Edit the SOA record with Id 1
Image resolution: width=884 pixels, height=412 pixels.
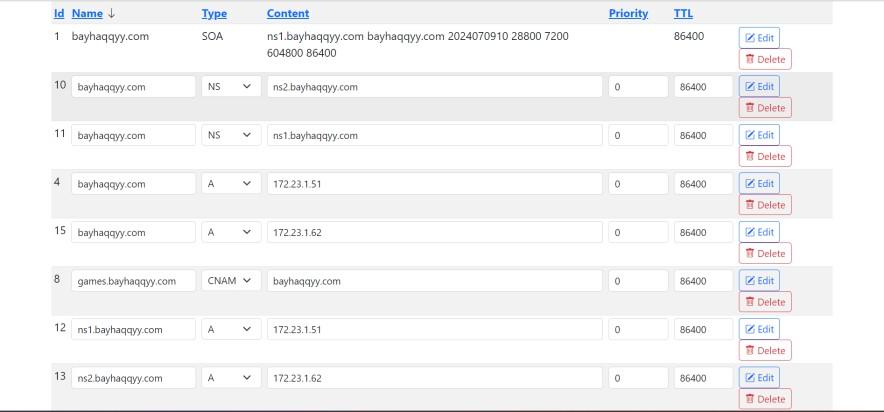tap(759, 38)
